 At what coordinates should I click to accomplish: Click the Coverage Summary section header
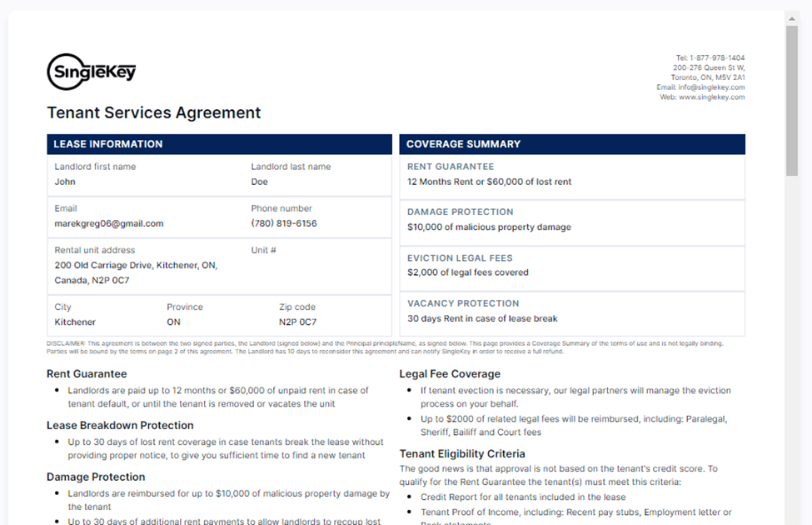pos(572,144)
